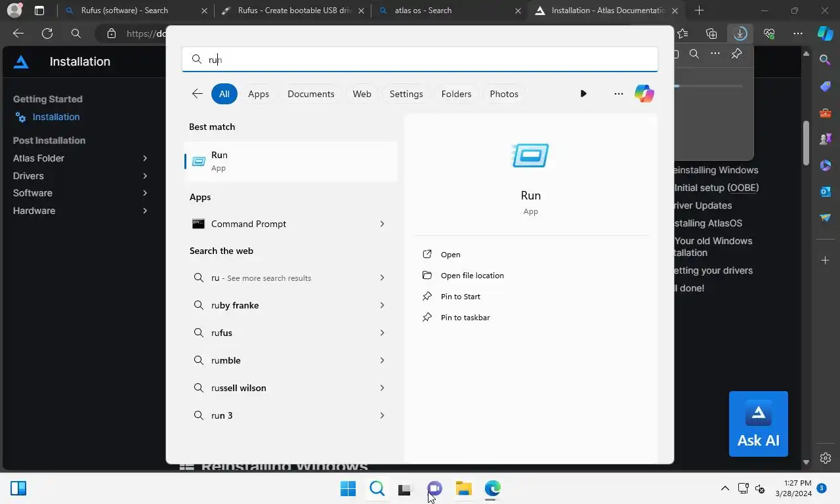Screen dimensions: 840x504
Task: Filter search results by Web
Action: pyautogui.click(x=362, y=94)
